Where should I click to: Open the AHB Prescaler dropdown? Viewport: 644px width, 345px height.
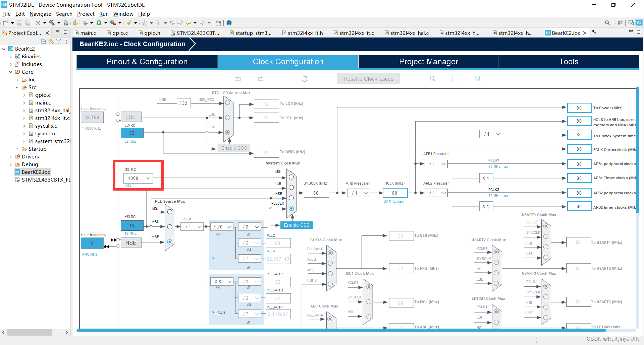coord(358,193)
